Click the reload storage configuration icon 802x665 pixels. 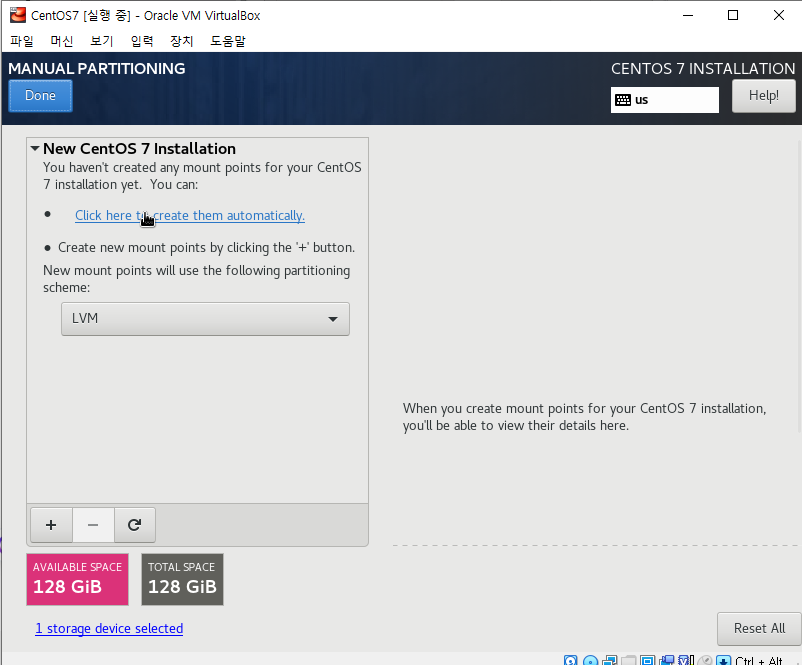click(135, 525)
